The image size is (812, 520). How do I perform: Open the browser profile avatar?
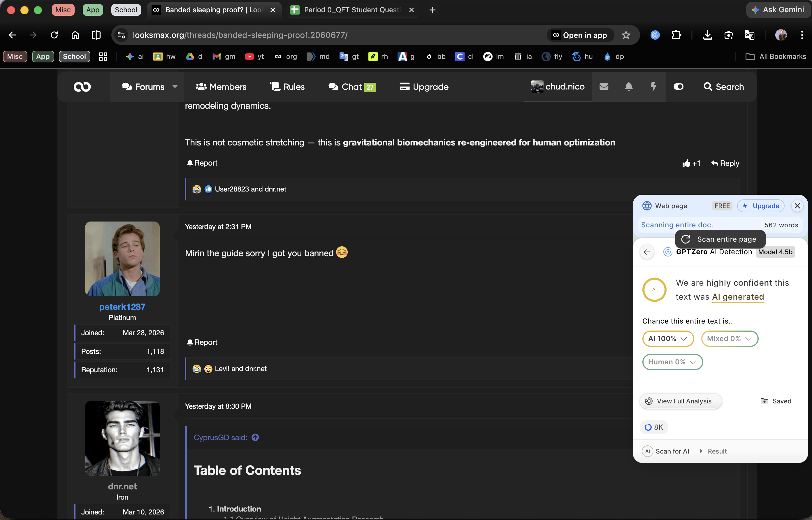781,35
